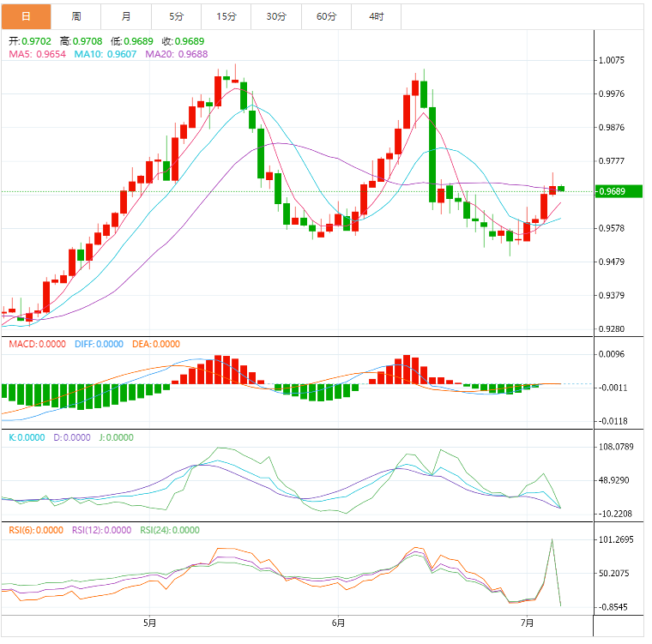The width and height of the screenshot is (652, 644).
Task: Select the 4时 interval tab
Action: point(377,16)
